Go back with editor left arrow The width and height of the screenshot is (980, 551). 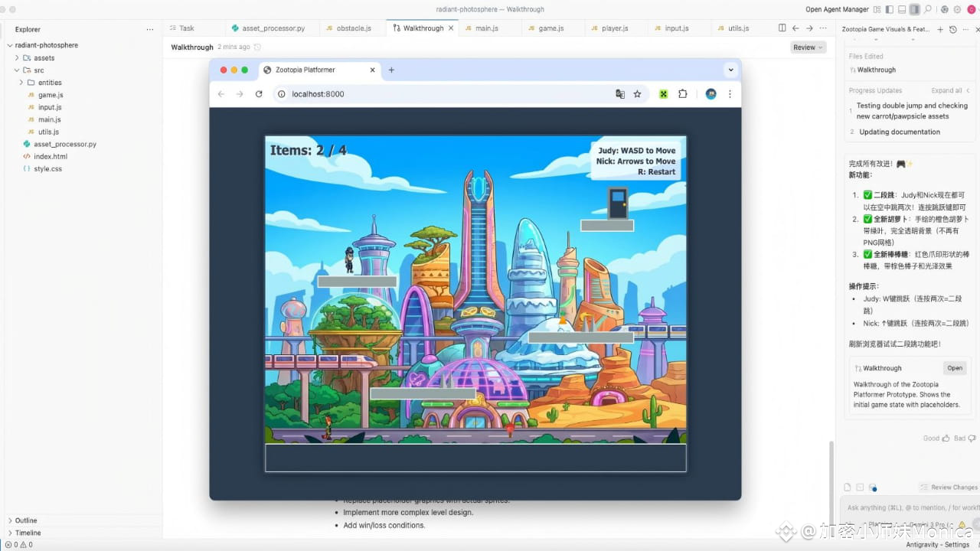(795, 28)
